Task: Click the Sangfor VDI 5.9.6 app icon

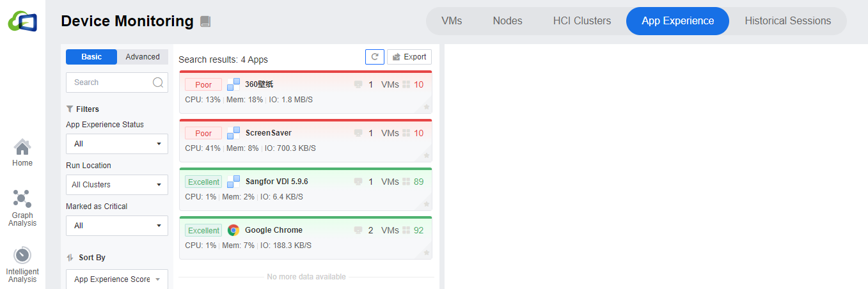Action: point(233,182)
